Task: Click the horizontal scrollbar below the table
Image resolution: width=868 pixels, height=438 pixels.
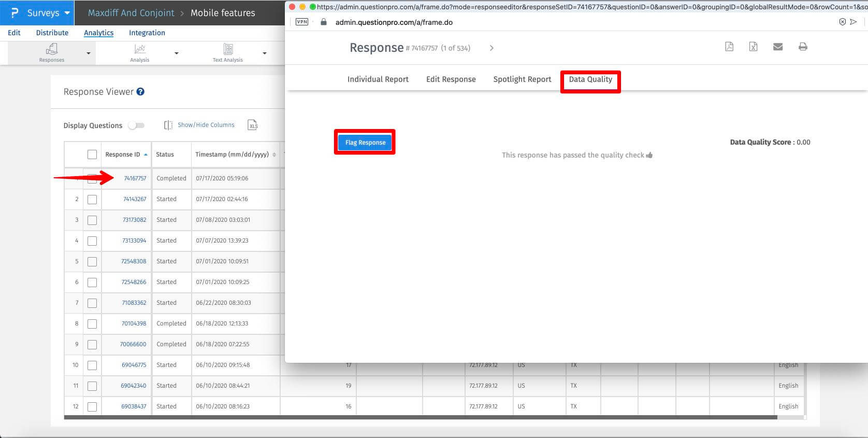Action: point(421,417)
